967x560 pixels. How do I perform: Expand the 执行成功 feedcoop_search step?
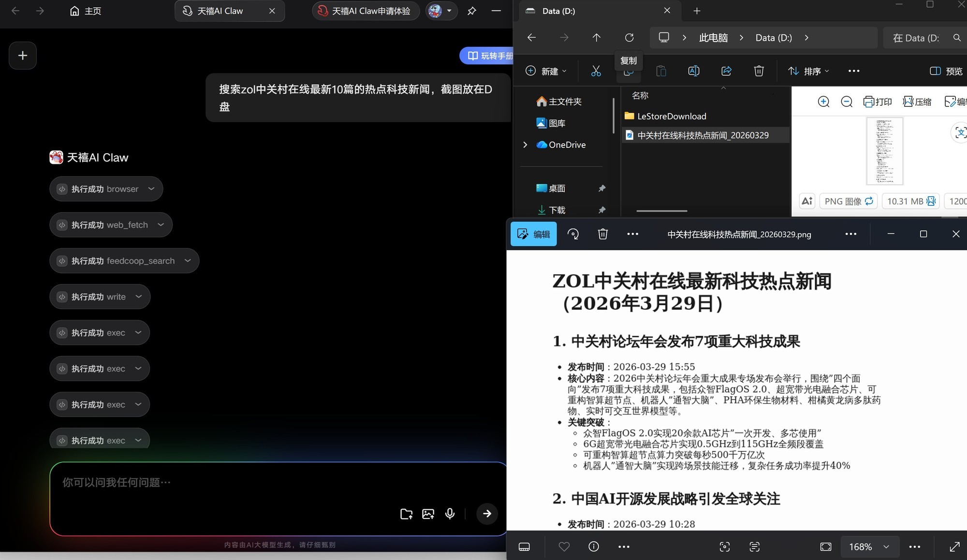[124, 261]
